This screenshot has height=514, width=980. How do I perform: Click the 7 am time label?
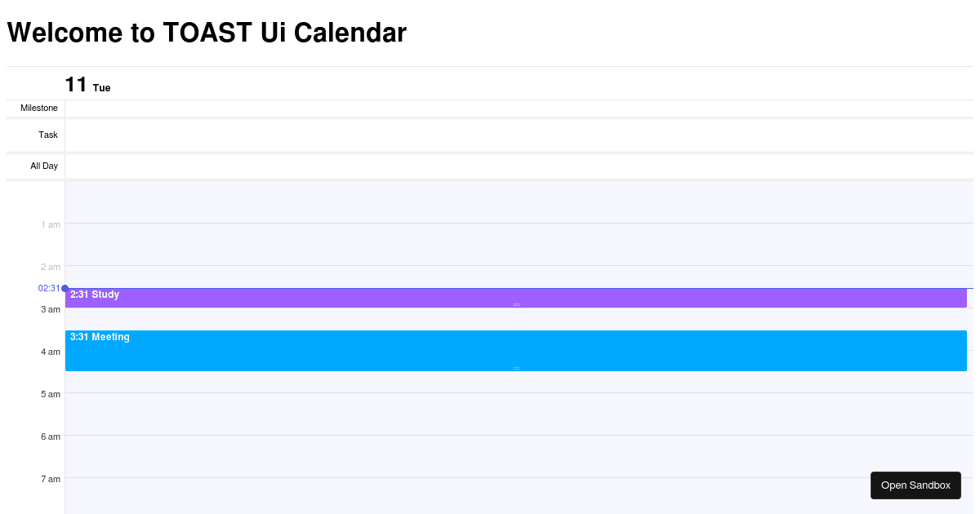(x=50, y=479)
